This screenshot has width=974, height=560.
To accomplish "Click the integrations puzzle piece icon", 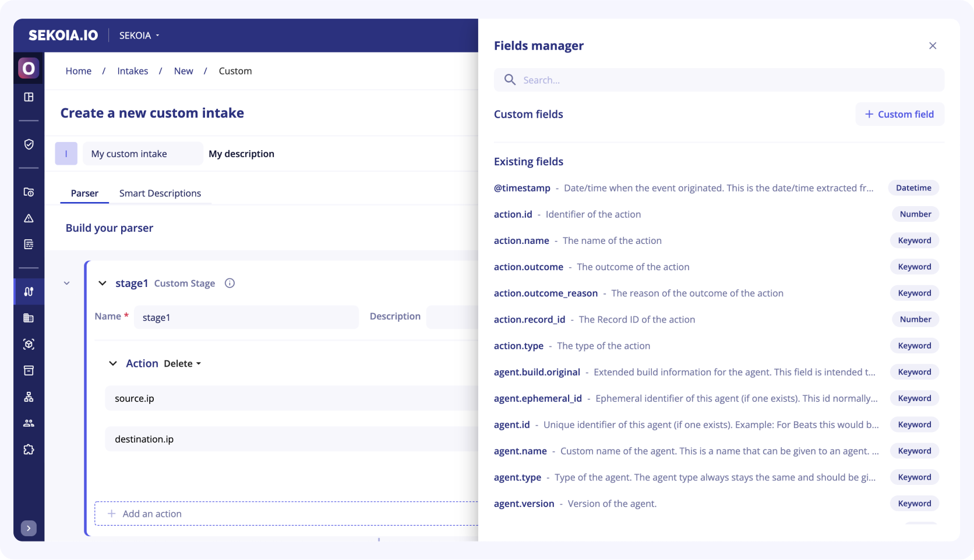I will click(29, 449).
